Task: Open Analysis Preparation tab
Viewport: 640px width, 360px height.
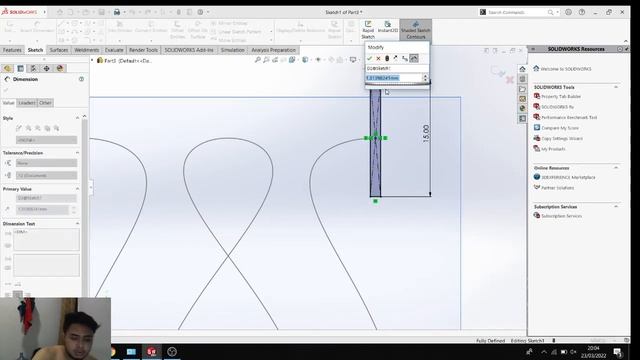Action: (x=273, y=50)
